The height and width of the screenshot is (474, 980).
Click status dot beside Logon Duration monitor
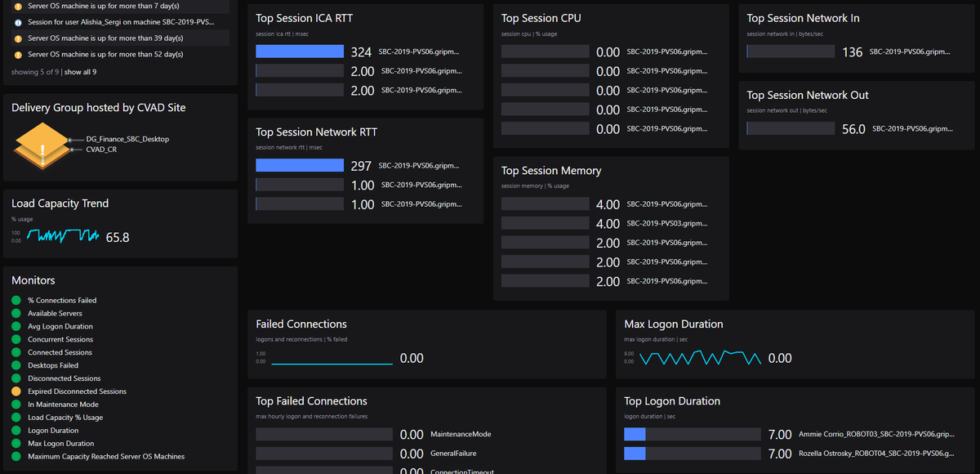tap(16, 430)
